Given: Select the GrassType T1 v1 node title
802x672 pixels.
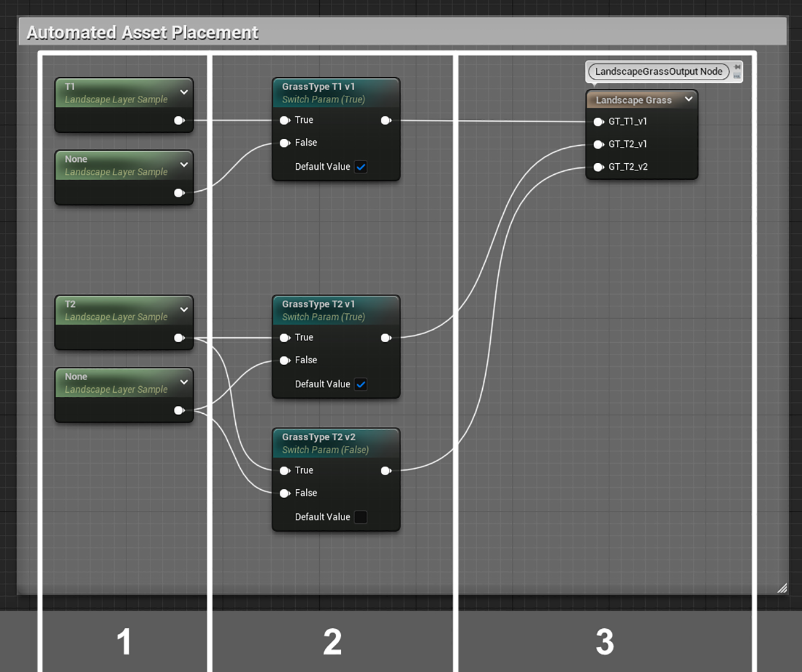Looking at the screenshot, I should click(x=319, y=87).
